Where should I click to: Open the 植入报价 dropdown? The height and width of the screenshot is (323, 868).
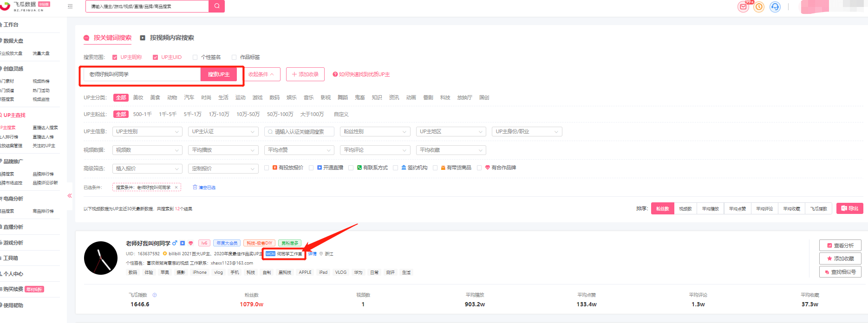pos(147,168)
